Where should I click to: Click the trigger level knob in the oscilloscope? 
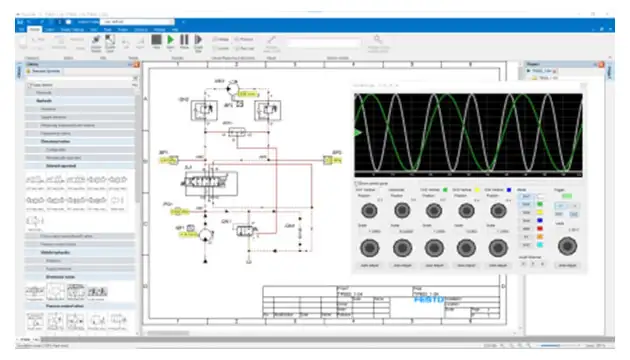pos(567,246)
